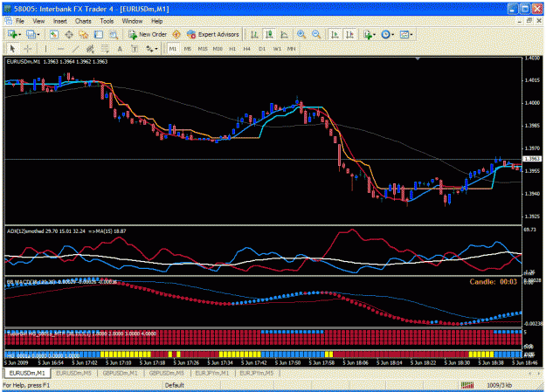Select the Trendline tool
546x392 pixels.
pyautogui.click(x=75, y=49)
